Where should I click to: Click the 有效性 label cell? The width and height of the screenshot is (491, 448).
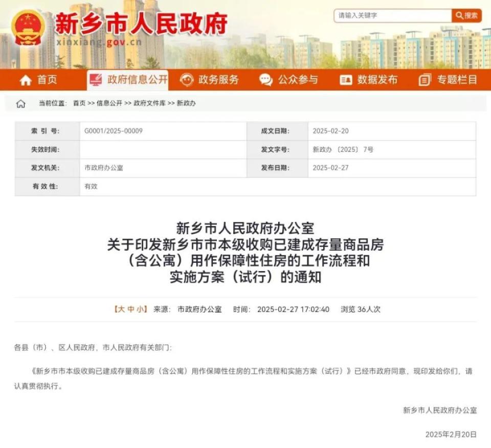click(x=47, y=186)
